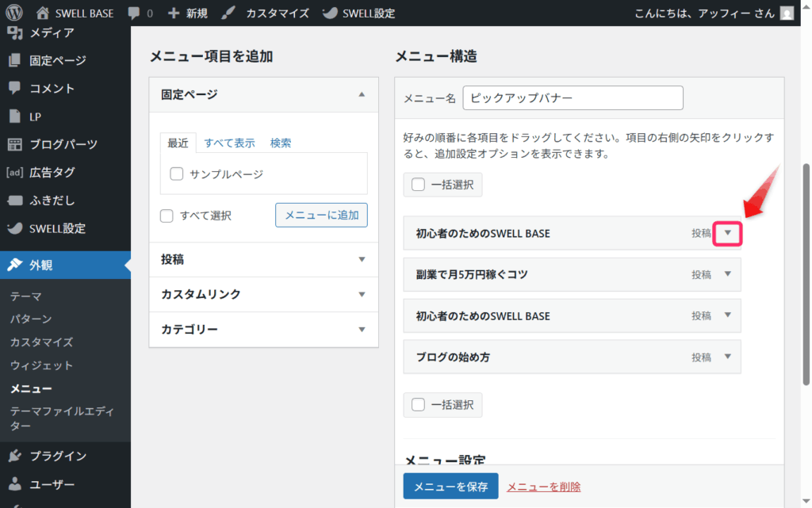The height and width of the screenshot is (508, 812).
Task: Click the LP document icon in sidebar
Action: (15, 116)
